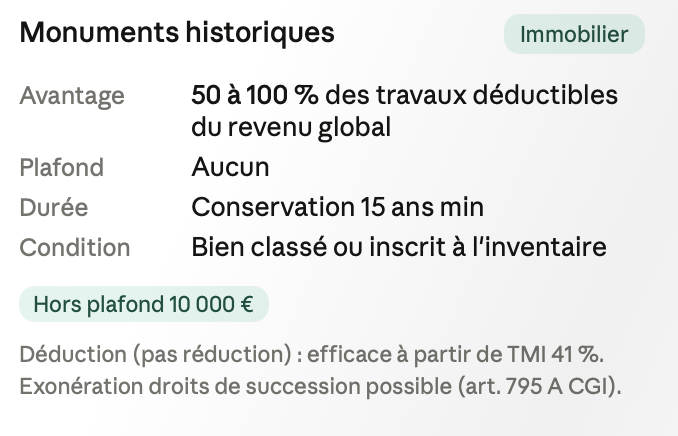Screen dimensions: 678x436
Task: Click the Hors plafond 10 000 € badge
Action: 144,304
